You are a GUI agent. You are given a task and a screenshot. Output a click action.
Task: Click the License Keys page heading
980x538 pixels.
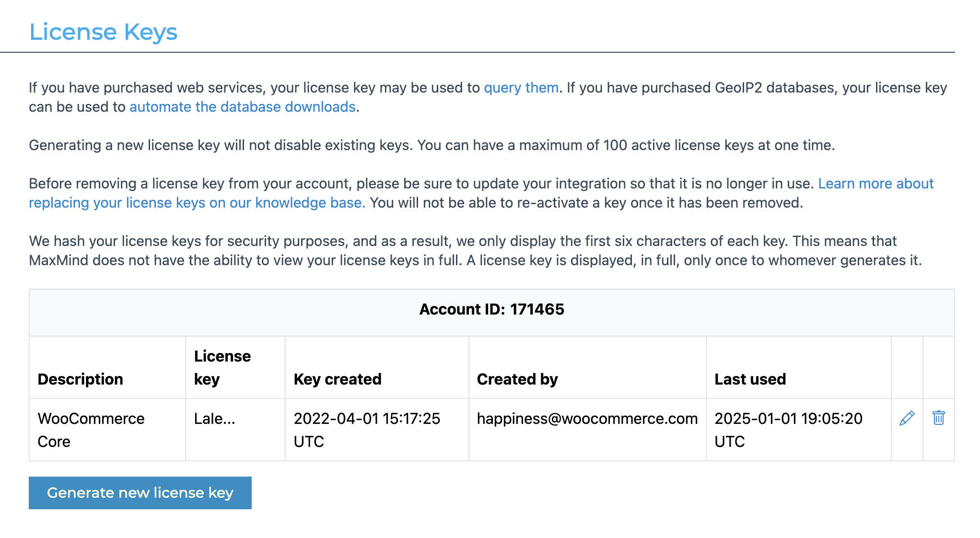[104, 32]
